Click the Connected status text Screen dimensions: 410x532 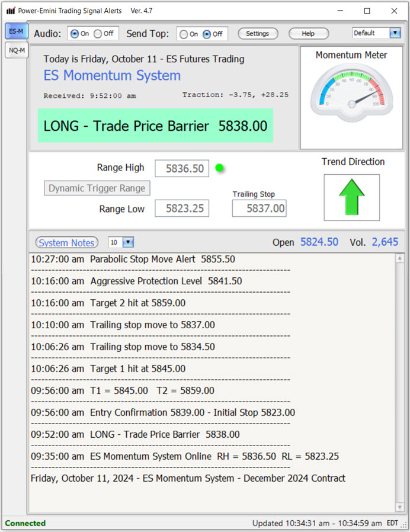pos(25,523)
